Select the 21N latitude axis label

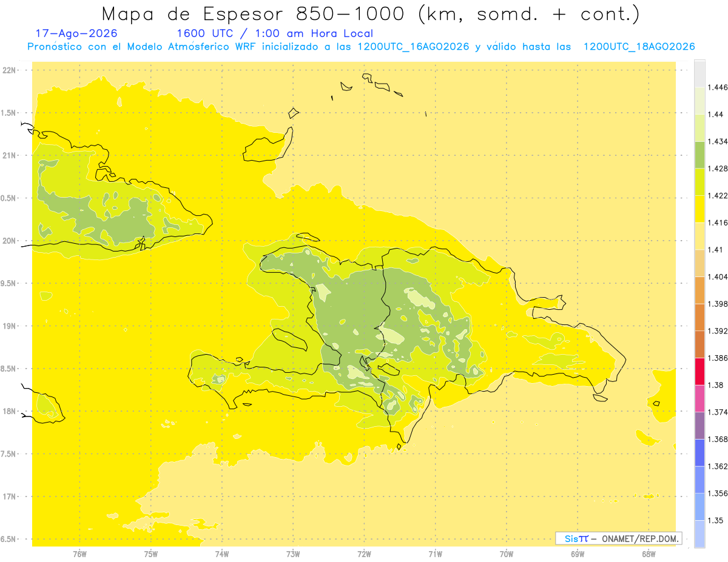click(x=8, y=155)
